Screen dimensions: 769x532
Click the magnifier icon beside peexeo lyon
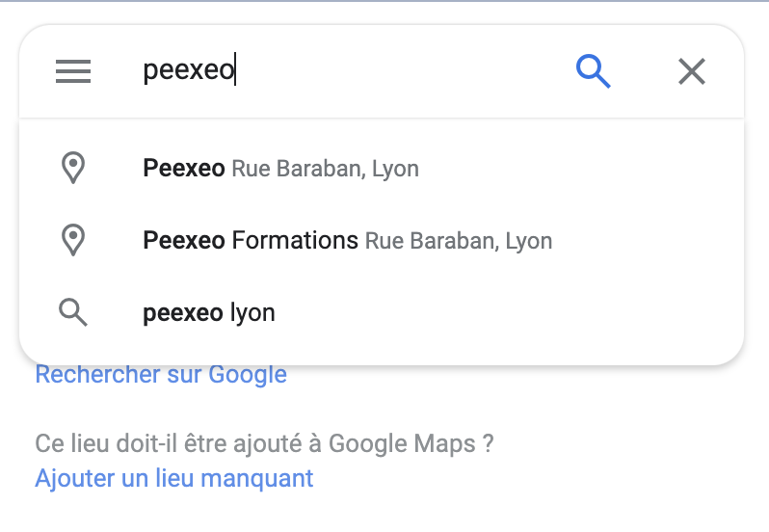tap(73, 312)
